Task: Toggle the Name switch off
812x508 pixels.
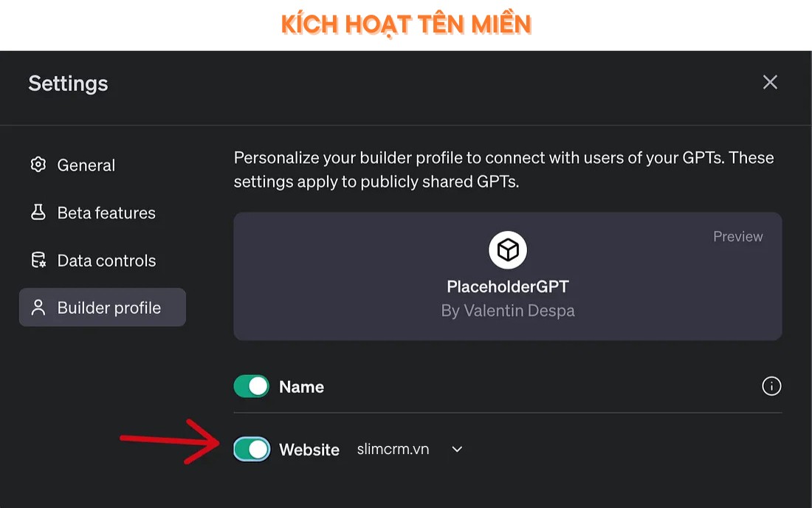Action: [x=251, y=386]
